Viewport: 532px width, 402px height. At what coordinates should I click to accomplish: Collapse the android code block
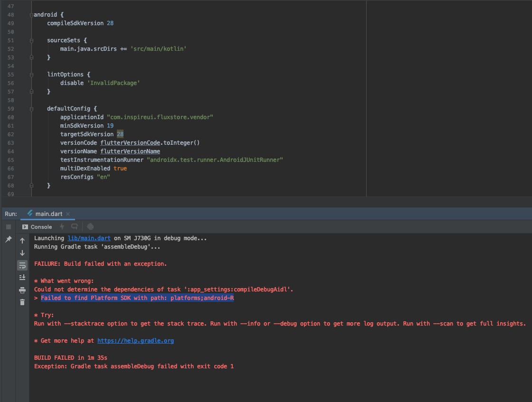click(31, 14)
